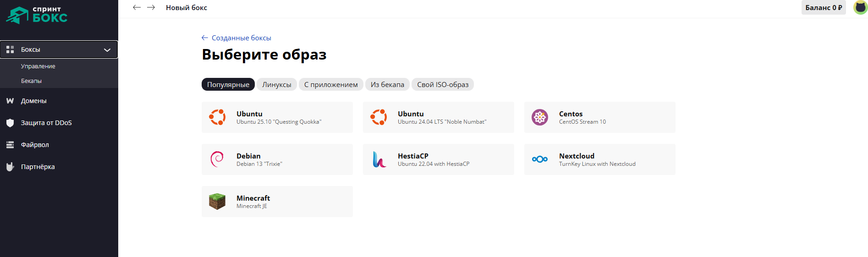Open the Из бекапа tab
Image resolution: width=868 pixels, height=257 pixels.
387,84
